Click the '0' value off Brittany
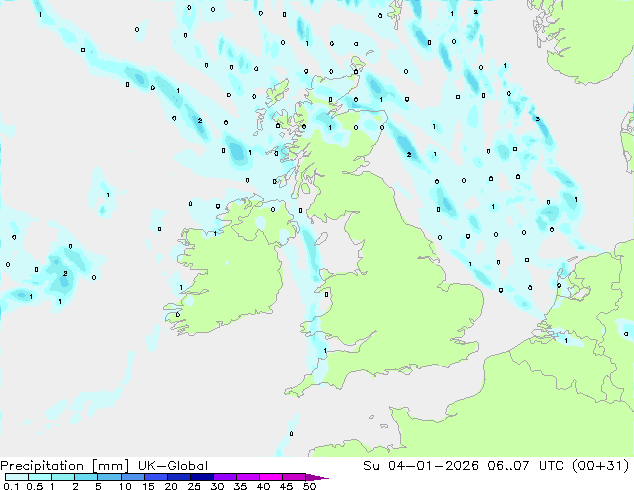This screenshot has width=634, height=490. point(291,434)
